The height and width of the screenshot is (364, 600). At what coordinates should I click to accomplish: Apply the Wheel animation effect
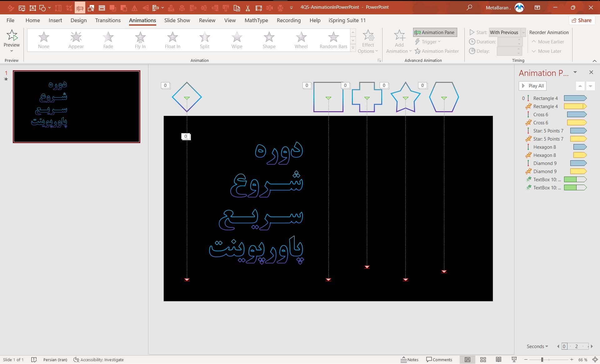[x=301, y=40]
